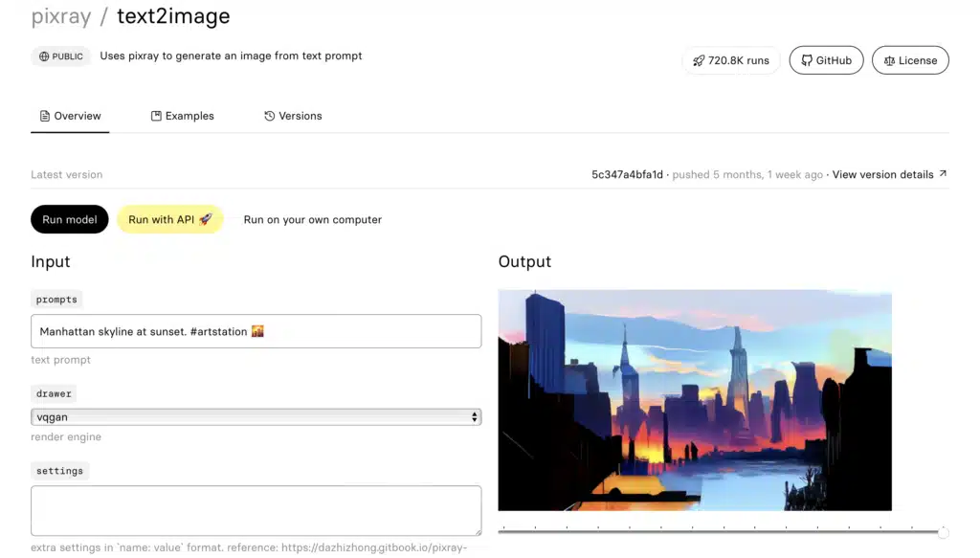Click the text2image model title

pos(173,16)
